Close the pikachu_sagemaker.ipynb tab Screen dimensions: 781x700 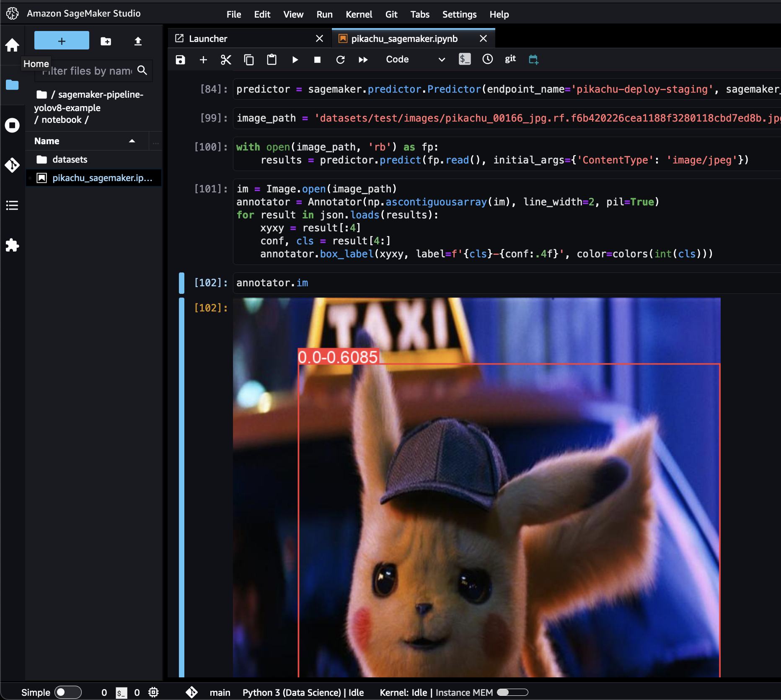point(483,39)
